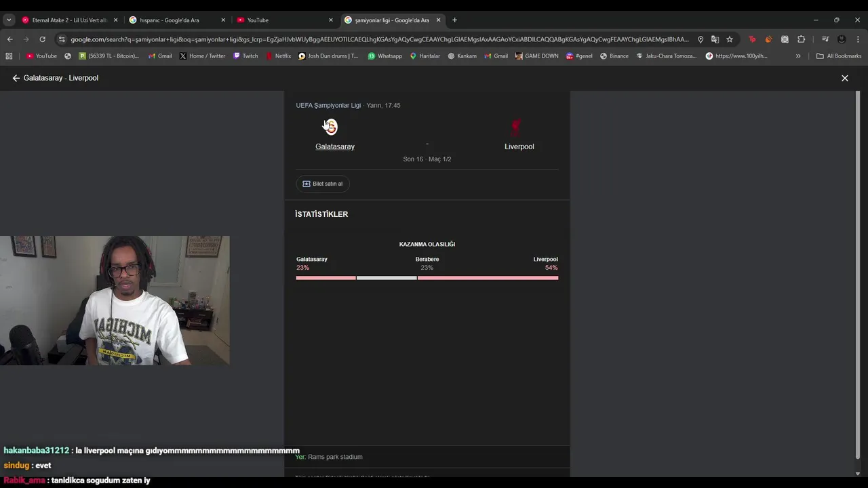Click the Galatasaray team logo
Viewport: 868px width, 488px height.
330,127
